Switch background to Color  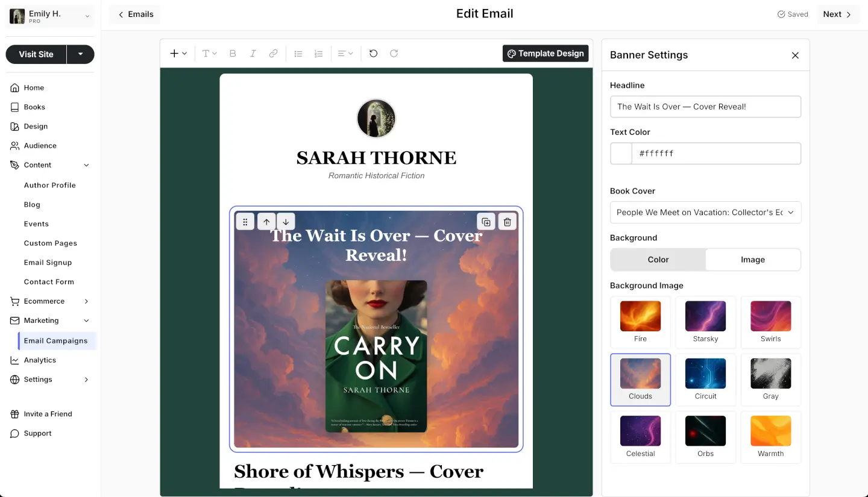pos(658,260)
